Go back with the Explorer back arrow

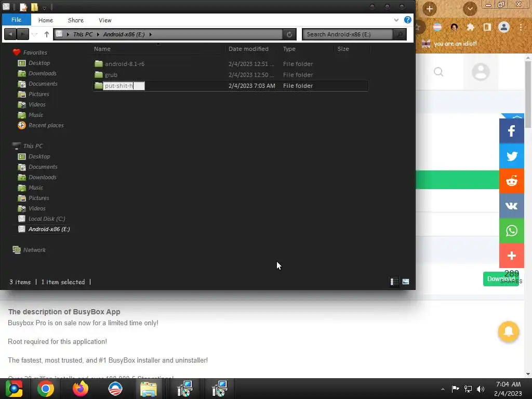[x=10, y=34]
